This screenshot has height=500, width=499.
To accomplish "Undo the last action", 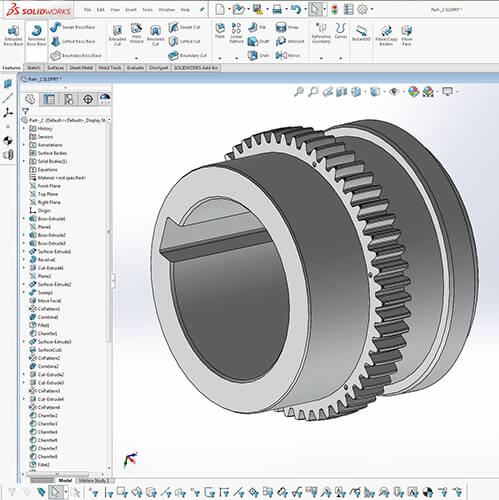I will coord(295,9).
